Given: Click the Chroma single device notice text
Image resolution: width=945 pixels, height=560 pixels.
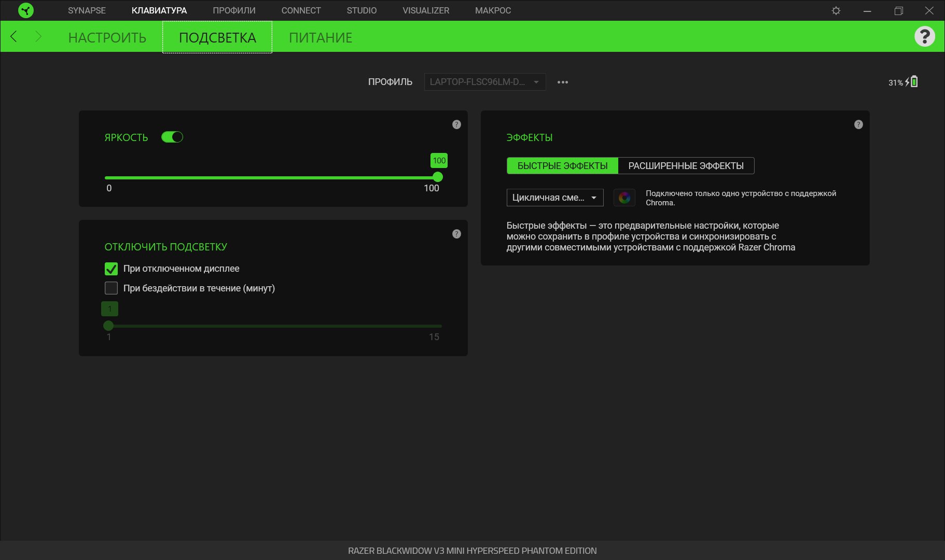Looking at the screenshot, I should pyautogui.click(x=741, y=198).
